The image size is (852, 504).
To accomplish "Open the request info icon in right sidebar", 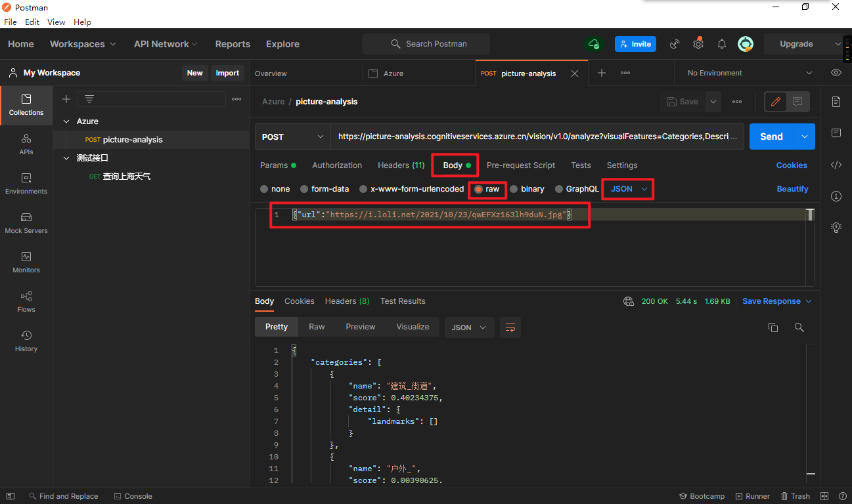I will pos(836,196).
